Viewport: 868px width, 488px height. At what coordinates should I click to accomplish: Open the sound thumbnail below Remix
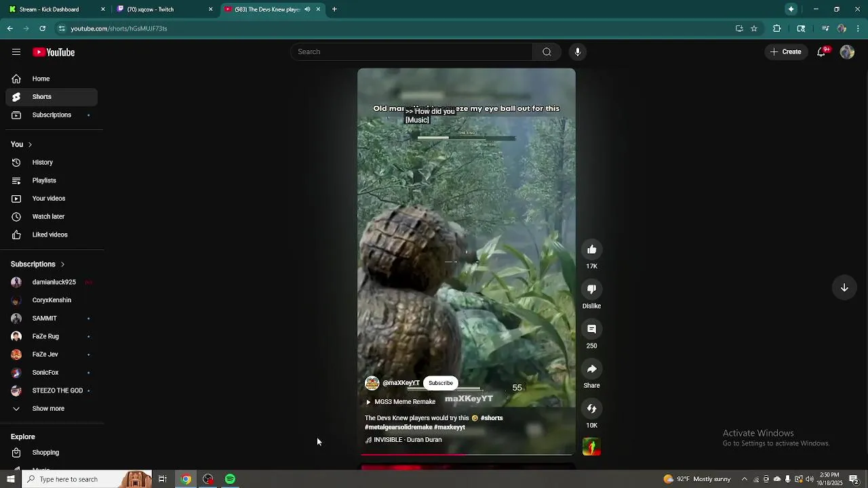point(591,447)
